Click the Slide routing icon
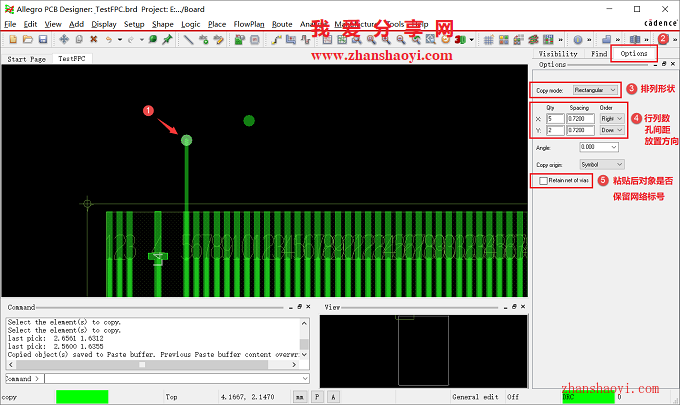 291,39
